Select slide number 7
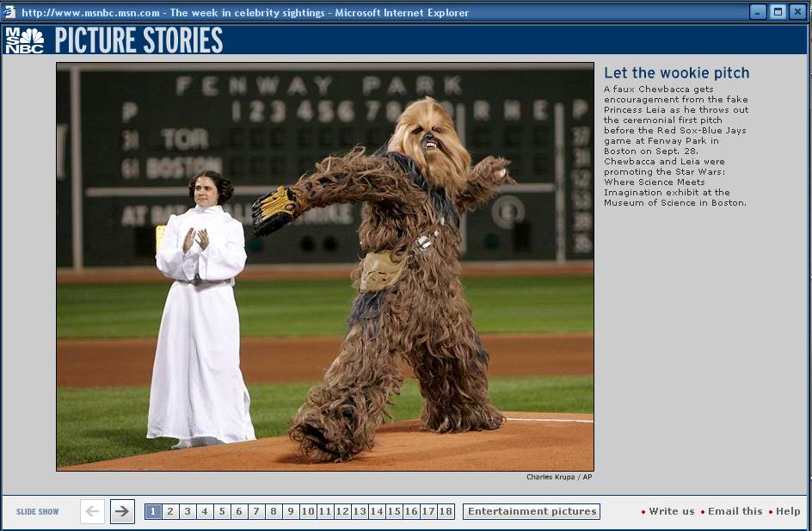 [255, 511]
